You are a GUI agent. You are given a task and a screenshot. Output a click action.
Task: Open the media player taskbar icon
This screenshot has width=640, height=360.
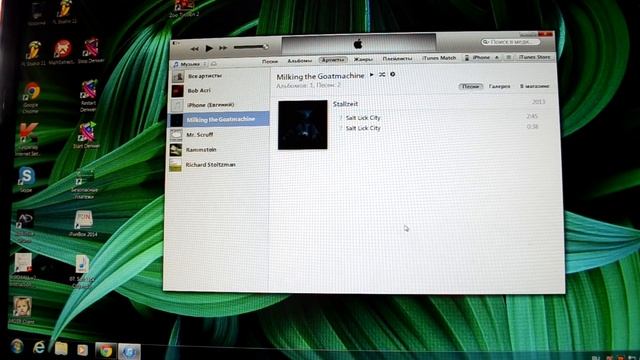(x=82, y=350)
